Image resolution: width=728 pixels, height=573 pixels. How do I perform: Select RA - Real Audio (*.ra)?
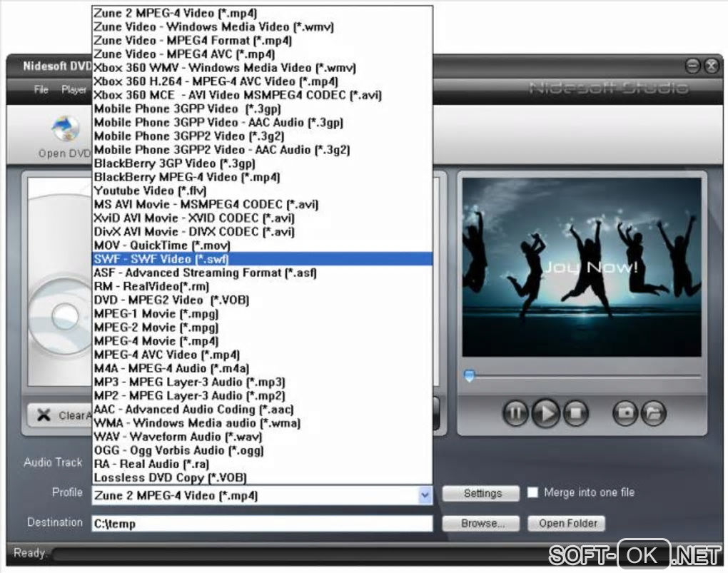pos(263,464)
